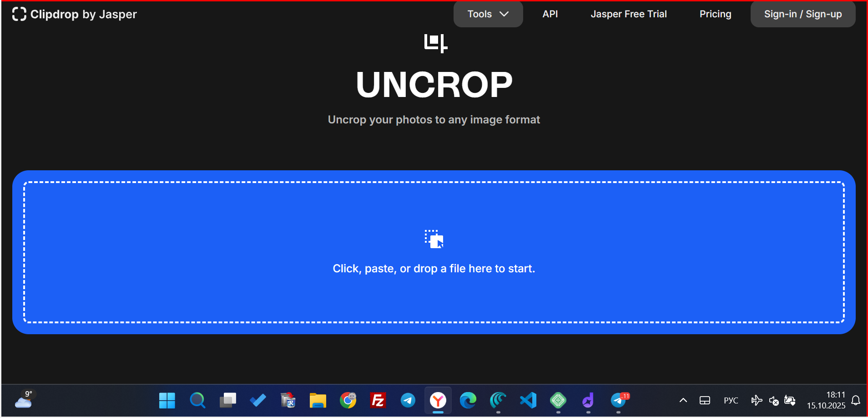The height and width of the screenshot is (418, 868).
Task: Click the image upload icon inside the drop zone
Action: [x=434, y=240]
